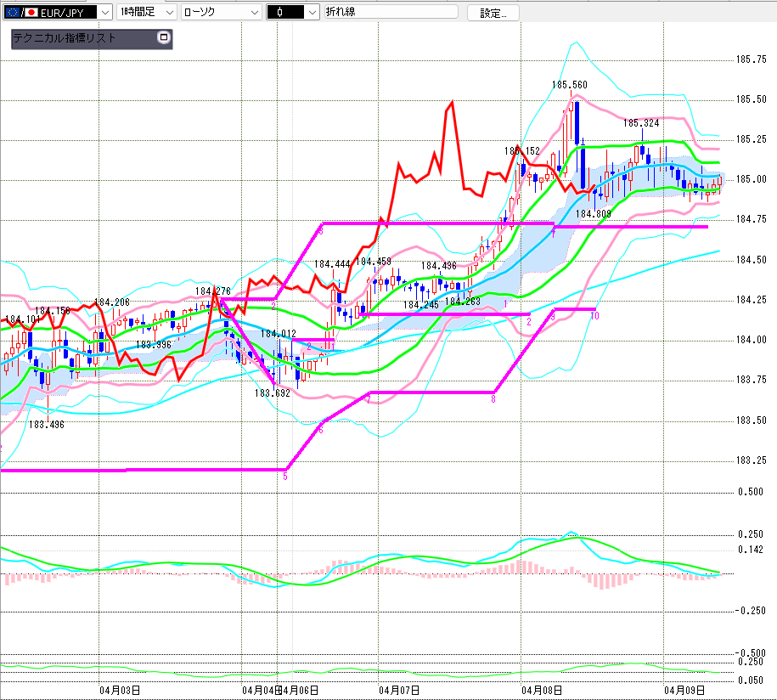Click the 折れ線 field
The image size is (777, 700).
(389, 12)
